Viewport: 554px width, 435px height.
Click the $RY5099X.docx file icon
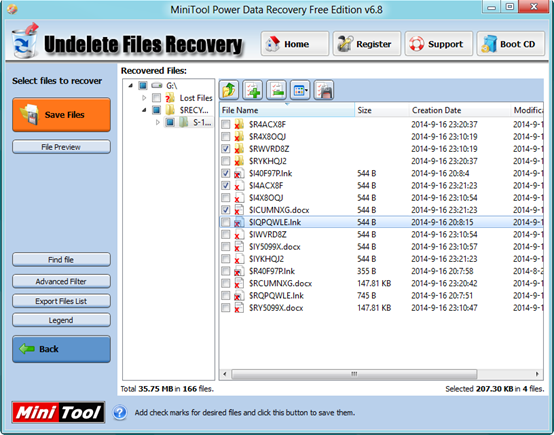tap(239, 308)
